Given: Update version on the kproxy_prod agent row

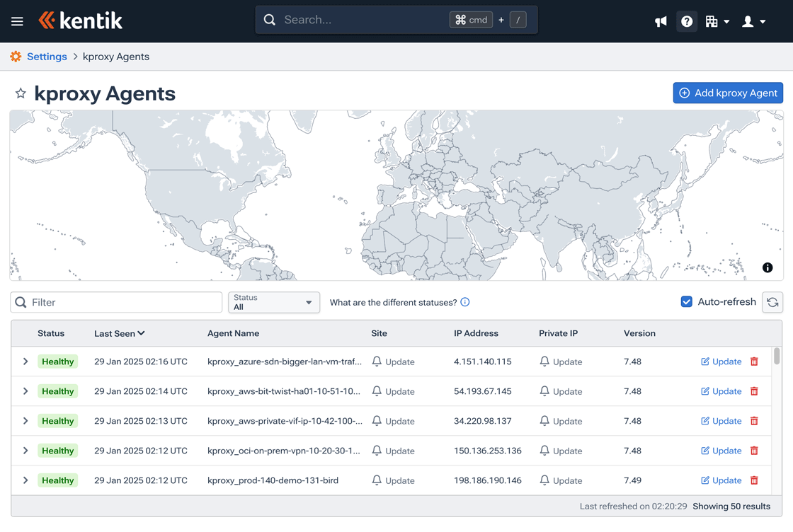Looking at the screenshot, I should (721, 480).
